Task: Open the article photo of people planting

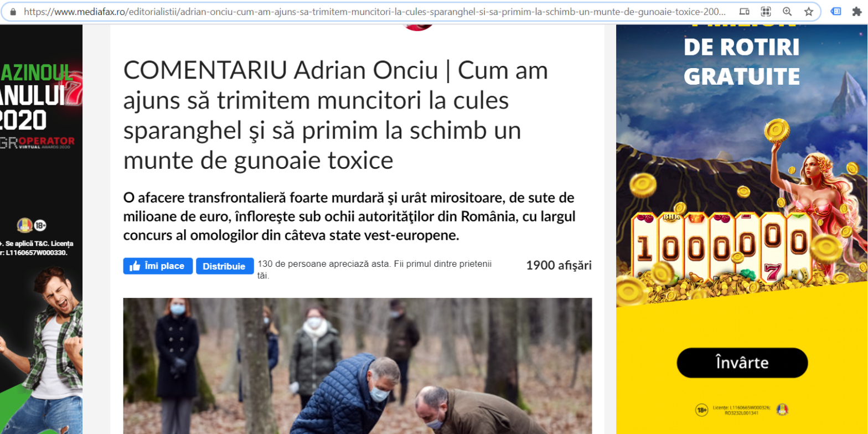Action: [358, 366]
